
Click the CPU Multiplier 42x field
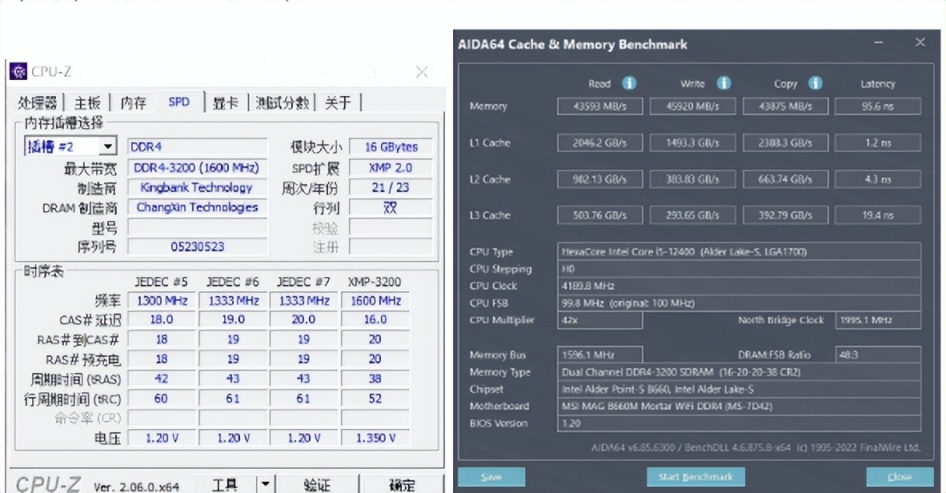(x=600, y=320)
